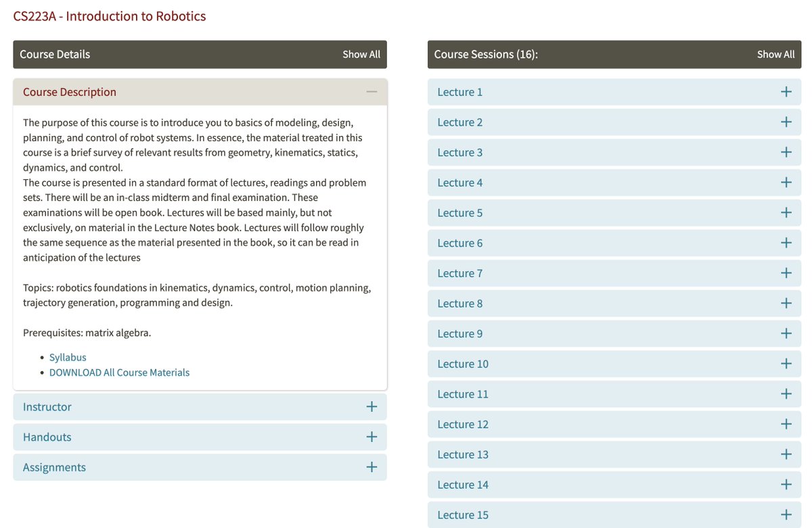This screenshot has width=812, height=528.
Task: Click DOWNLOAD All Course Materials link
Action: pos(119,373)
